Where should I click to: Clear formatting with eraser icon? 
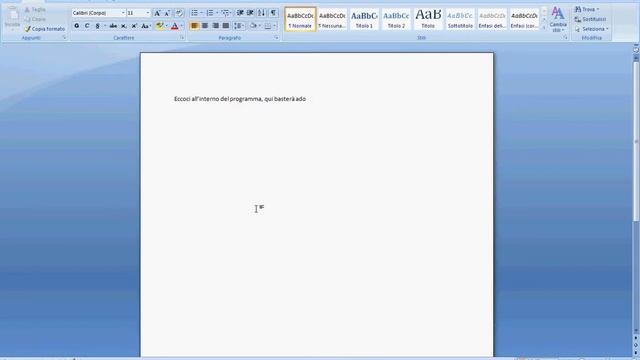pyautogui.click(x=179, y=13)
